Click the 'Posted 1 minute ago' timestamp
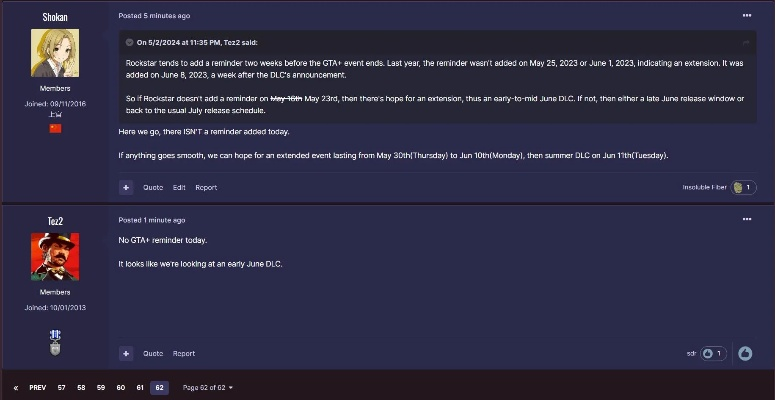This screenshot has width=775, height=400. pyautogui.click(x=151, y=220)
